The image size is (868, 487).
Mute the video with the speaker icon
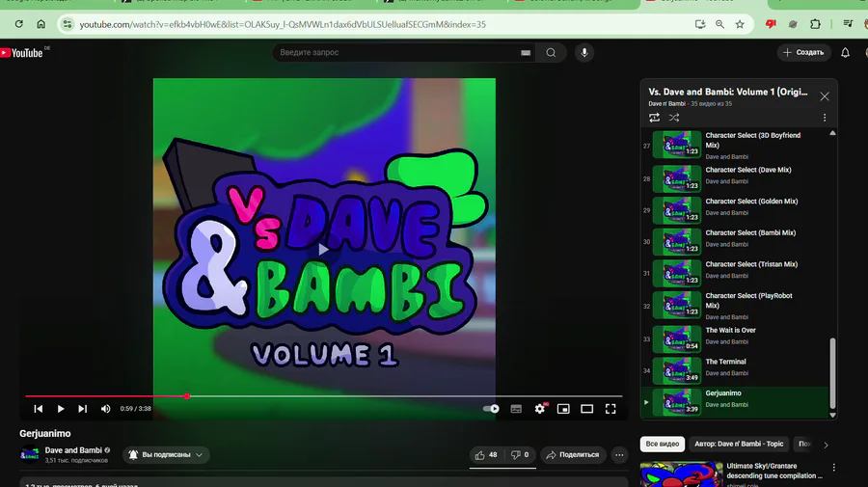[105, 409]
